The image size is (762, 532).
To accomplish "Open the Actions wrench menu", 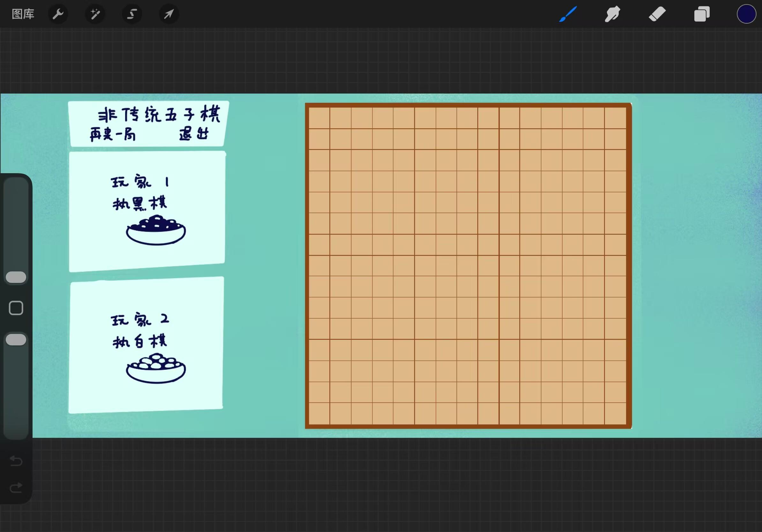I will (58, 14).
